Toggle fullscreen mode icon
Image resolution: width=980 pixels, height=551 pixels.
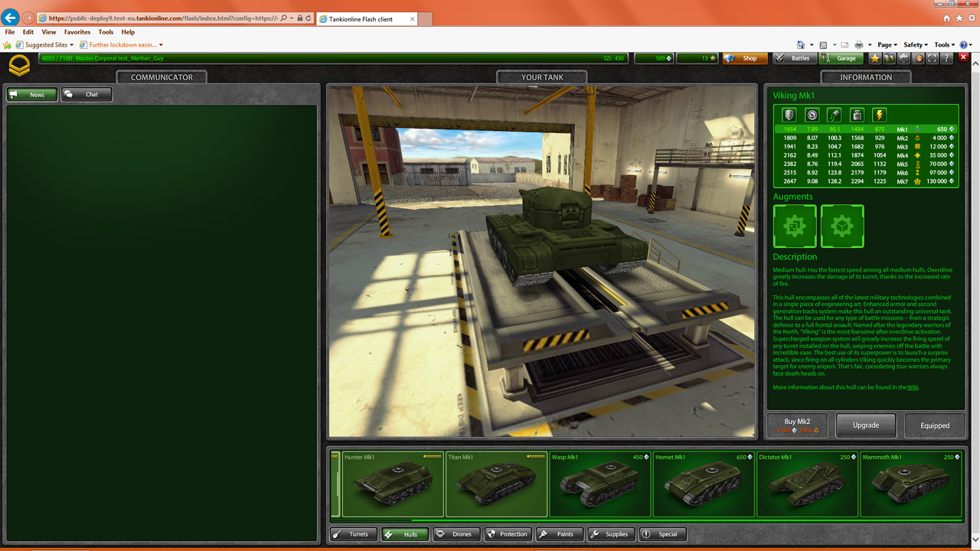click(x=932, y=58)
